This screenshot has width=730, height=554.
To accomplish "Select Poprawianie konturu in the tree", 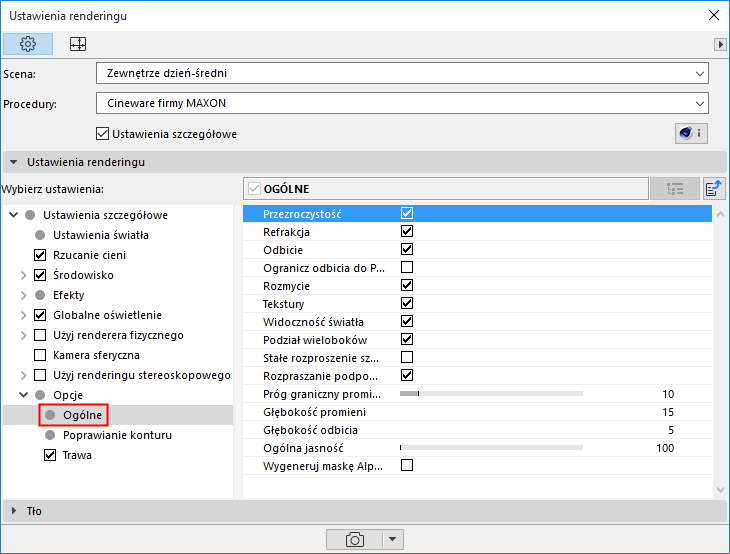I will (x=117, y=435).
